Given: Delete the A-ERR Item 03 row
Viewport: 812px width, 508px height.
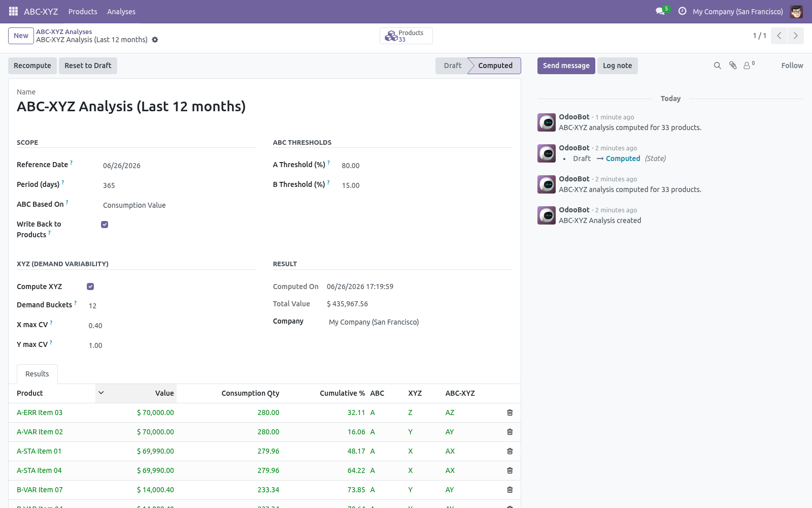Looking at the screenshot, I should pos(510,412).
